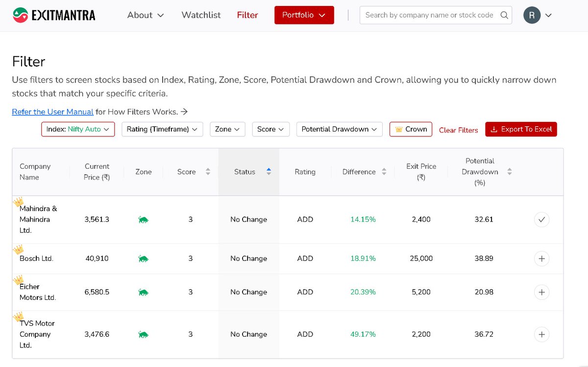Add Bosch Ltd. to watchlist with plus

point(541,259)
